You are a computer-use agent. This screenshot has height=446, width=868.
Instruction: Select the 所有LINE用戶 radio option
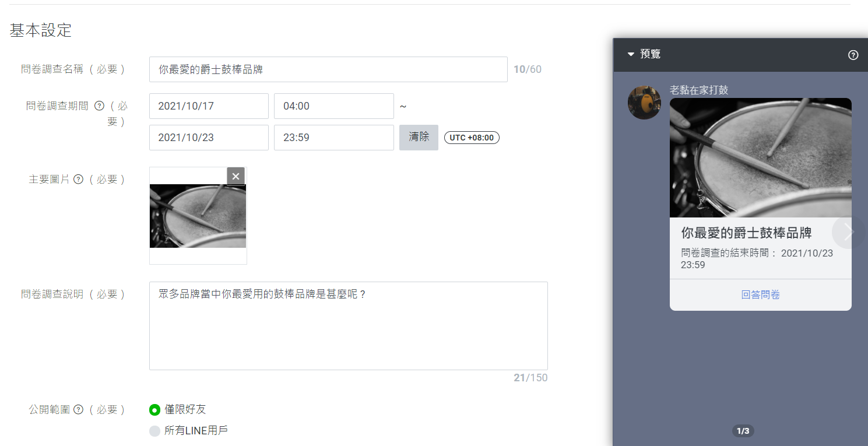[x=154, y=430]
